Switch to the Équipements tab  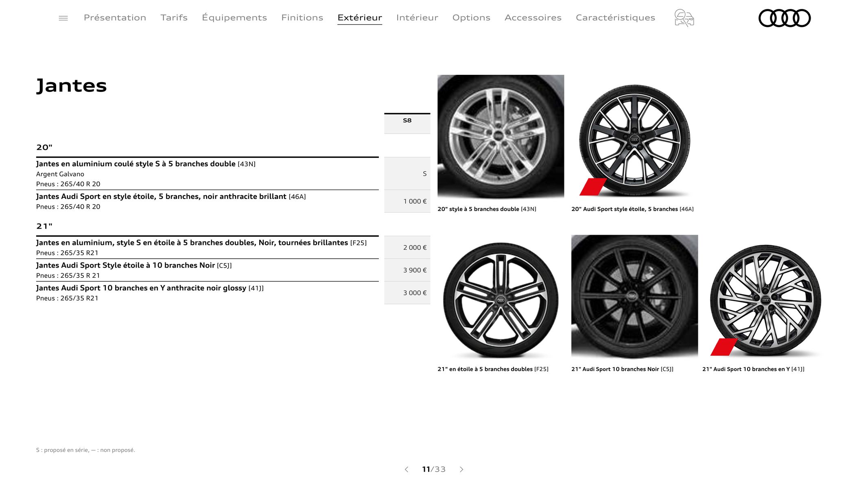click(234, 17)
